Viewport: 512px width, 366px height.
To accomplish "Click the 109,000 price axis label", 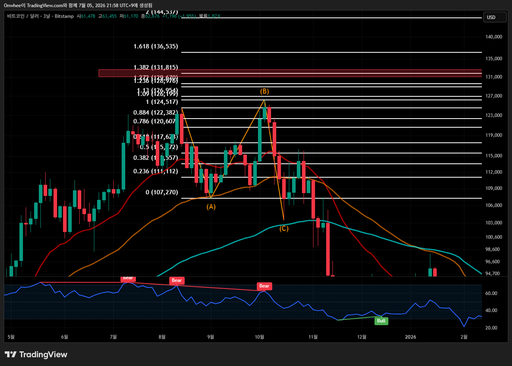I will point(494,188).
